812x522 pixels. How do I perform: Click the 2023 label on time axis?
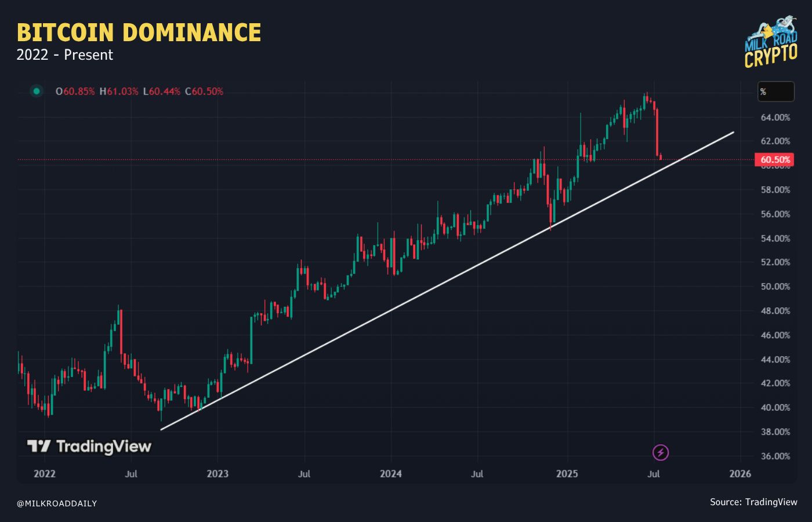[x=217, y=474]
